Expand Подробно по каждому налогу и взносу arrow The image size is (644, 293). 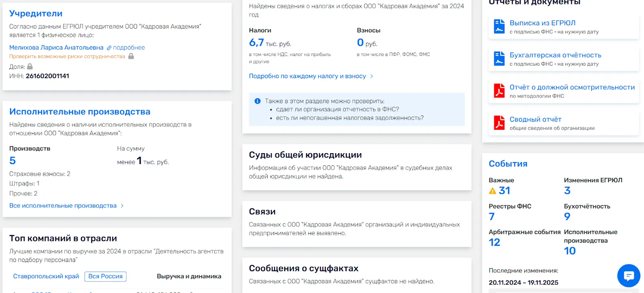tap(372, 76)
